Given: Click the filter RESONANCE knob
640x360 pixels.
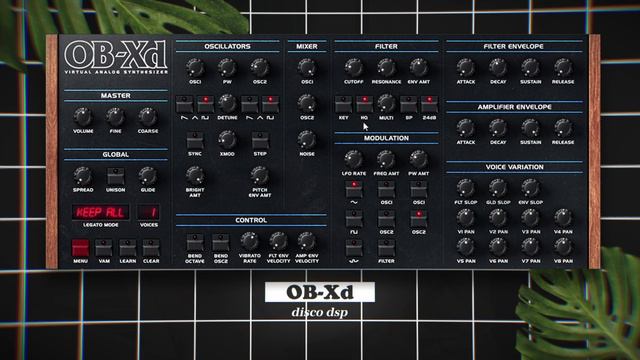Looking at the screenshot, I should tap(386, 67).
